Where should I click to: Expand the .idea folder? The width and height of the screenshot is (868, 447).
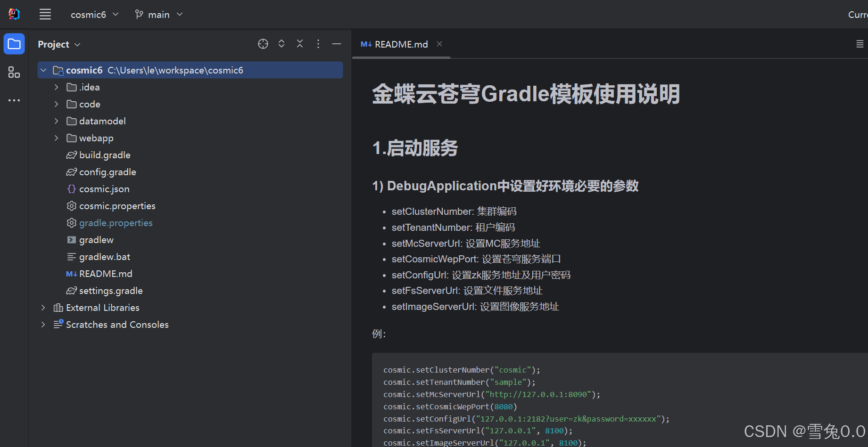57,87
